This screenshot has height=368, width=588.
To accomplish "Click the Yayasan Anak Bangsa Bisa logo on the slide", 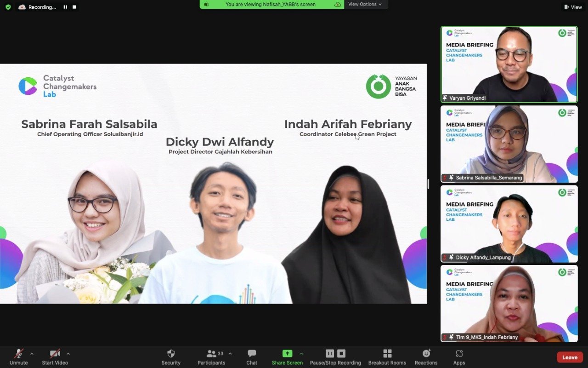I will [x=391, y=86].
